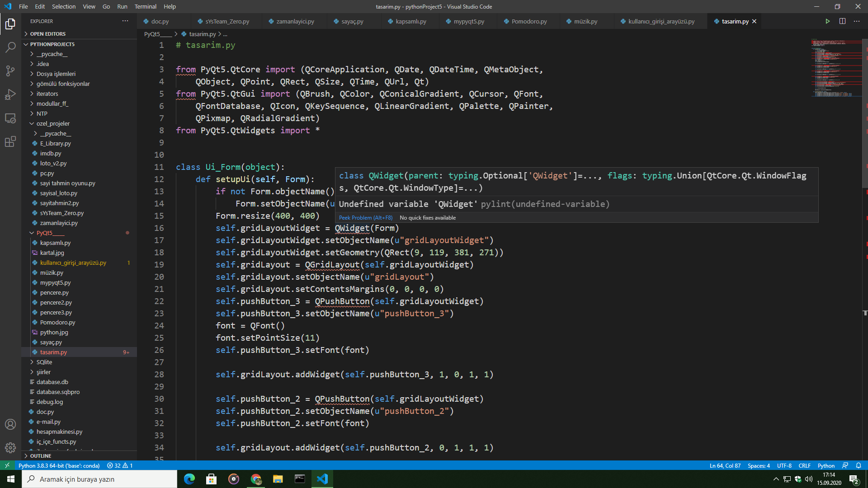Image resolution: width=868 pixels, height=488 pixels.
Task: Open the Help menu
Action: tap(170, 6)
